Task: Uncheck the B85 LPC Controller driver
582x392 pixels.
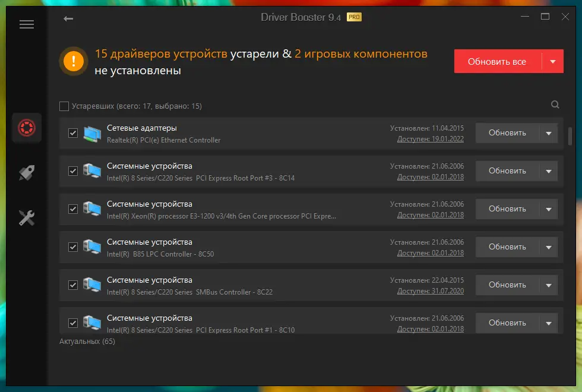Action: click(x=73, y=247)
